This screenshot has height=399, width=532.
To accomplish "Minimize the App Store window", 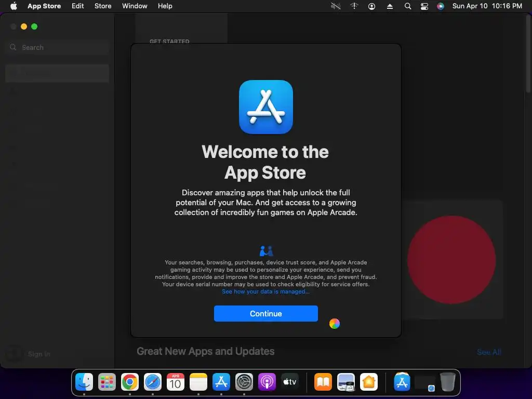I will [24, 26].
